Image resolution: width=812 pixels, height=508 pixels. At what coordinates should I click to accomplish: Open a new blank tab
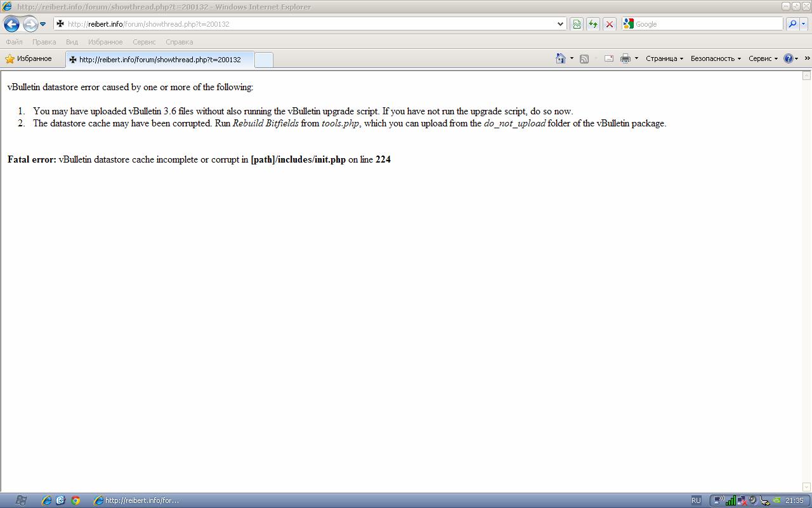[263, 60]
